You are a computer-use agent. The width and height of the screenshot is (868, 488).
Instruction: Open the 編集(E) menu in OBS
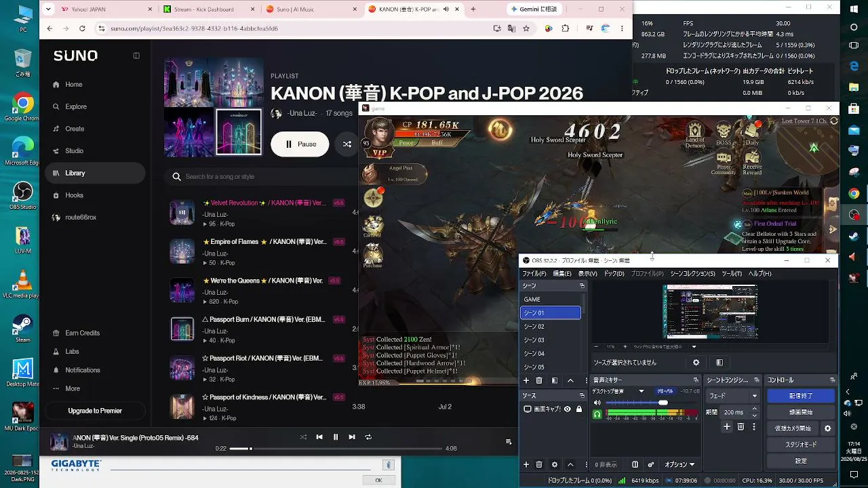click(562, 274)
